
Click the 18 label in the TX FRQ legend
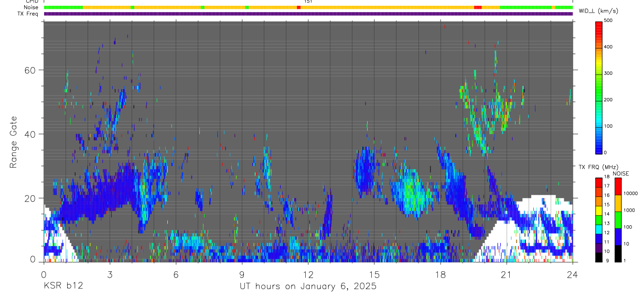pyautogui.click(x=608, y=178)
